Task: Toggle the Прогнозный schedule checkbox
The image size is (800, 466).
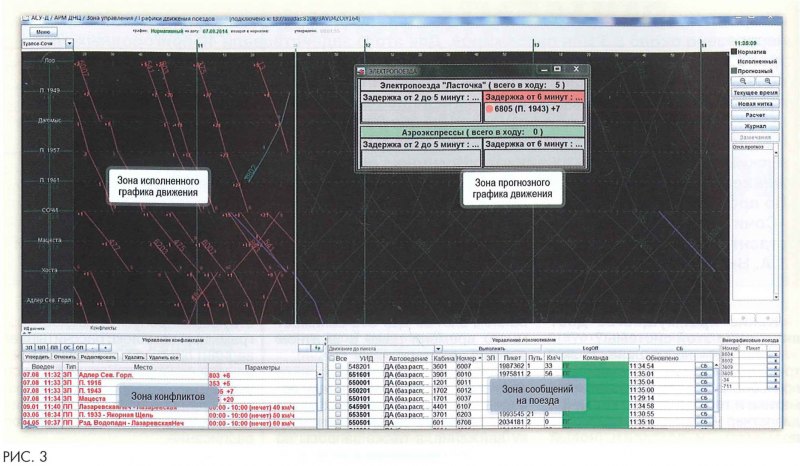Action: click(735, 71)
